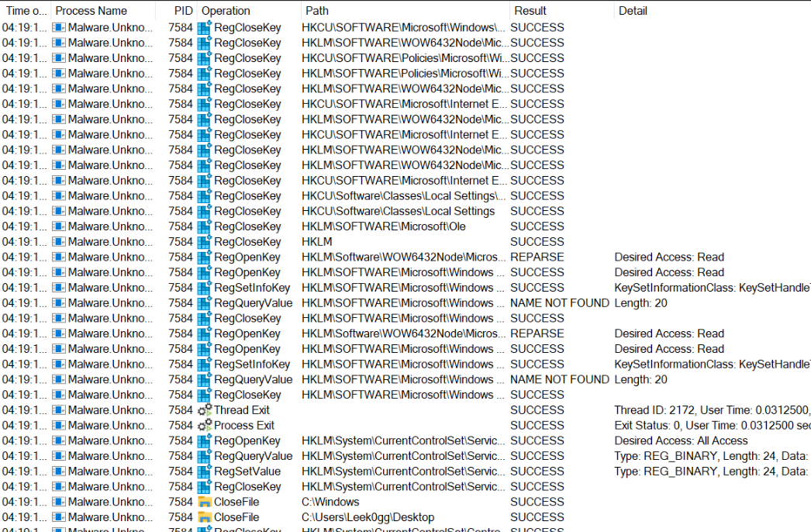Viewport: 811px width, 532px height.
Task: Click the Operation column header
Action: tap(226, 11)
